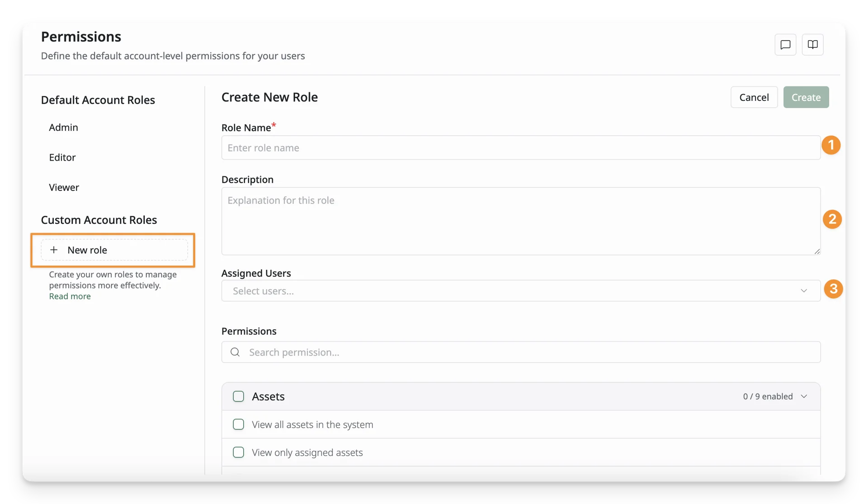
Task: Click the plus icon beside New role
Action: pyautogui.click(x=54, y=250)
